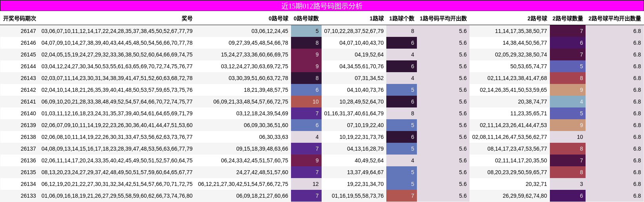Screen dimensions: 644x202
Task: Select the 2路号球数量 cell 3 in row 26134
Action: [x=568, y=184]
